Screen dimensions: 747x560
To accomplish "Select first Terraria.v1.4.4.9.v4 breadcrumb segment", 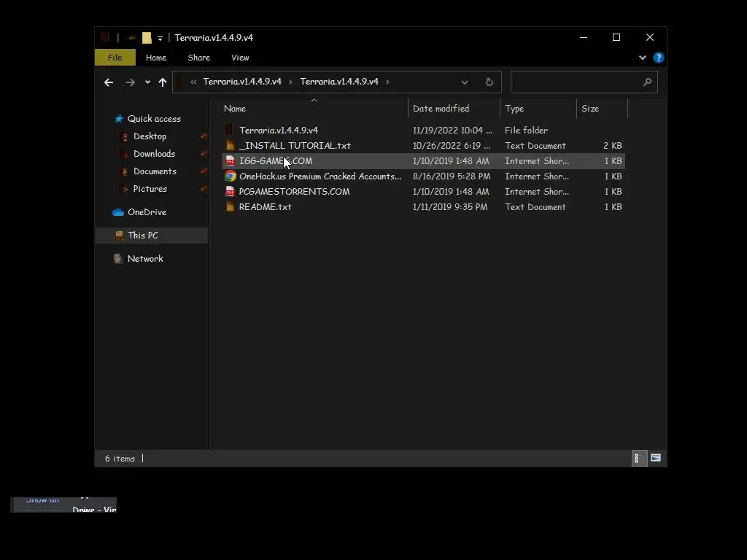I will coord(242,82).
